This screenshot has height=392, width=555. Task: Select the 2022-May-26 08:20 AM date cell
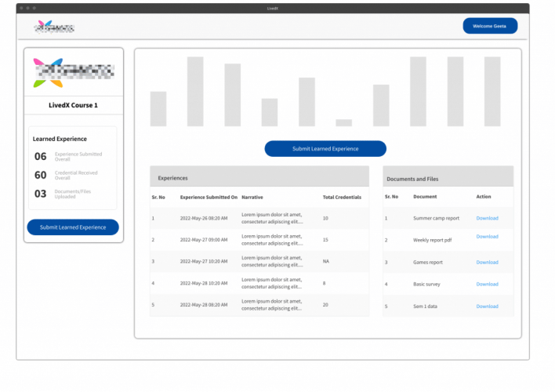(204, 219)
